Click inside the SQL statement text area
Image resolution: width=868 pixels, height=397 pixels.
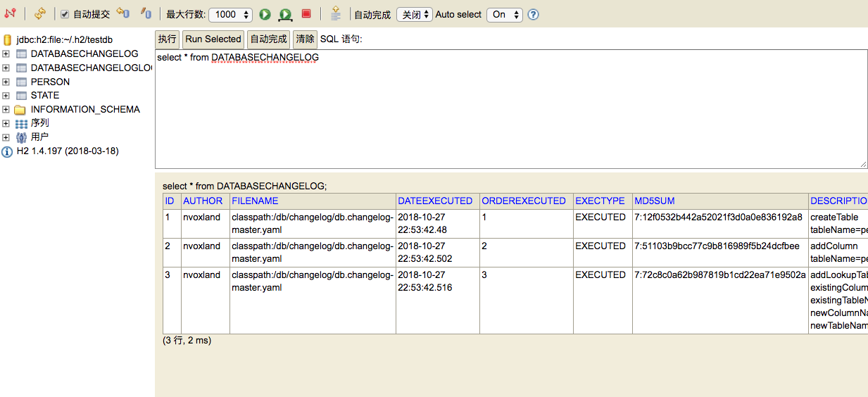(x=511, y=109)
